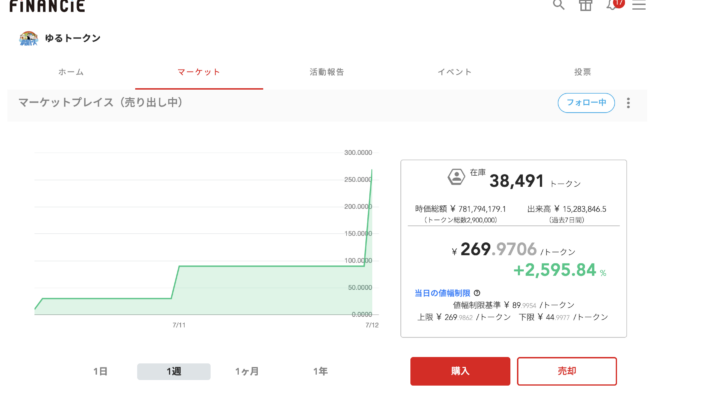
Task: Select the 1週 chart range
Action: (174, 372)
